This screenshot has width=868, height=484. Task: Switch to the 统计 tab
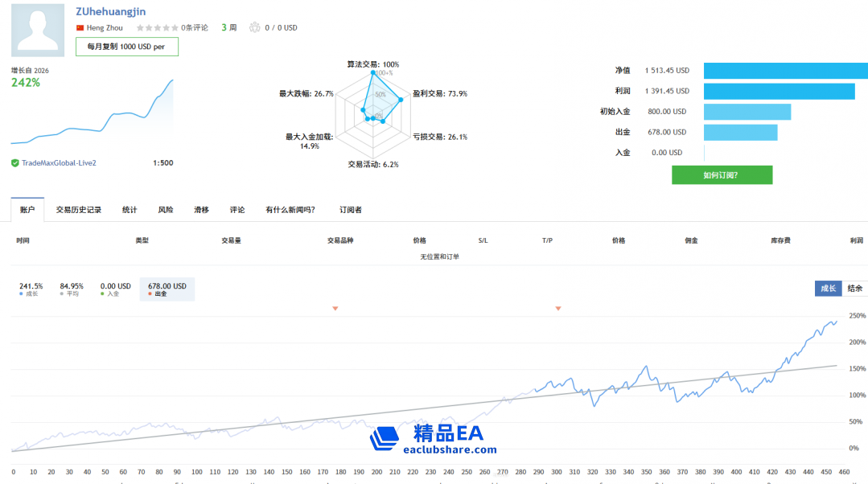[x=130, y=209]
